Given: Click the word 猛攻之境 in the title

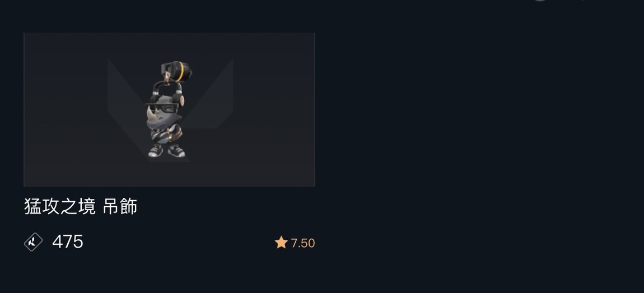Looking at the screenshot, I should 59,206.
